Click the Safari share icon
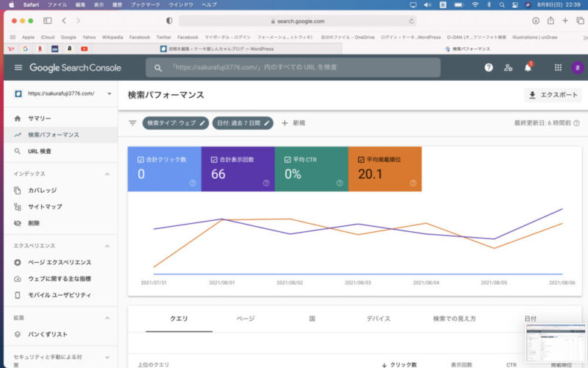 click(551, 21)
